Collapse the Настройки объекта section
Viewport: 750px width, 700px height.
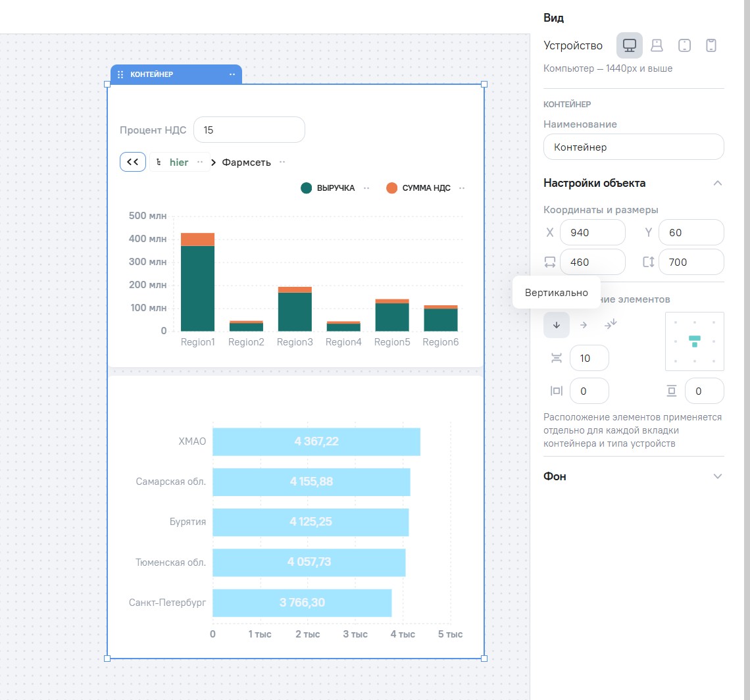click(717, 183)
